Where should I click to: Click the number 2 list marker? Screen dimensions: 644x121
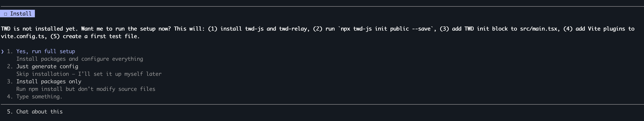[x=9, y=66]
